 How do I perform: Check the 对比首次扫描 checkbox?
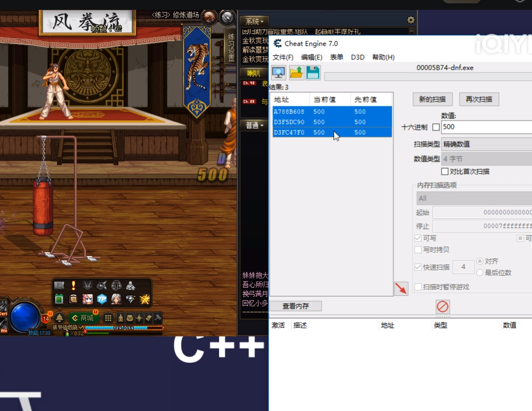444,172
